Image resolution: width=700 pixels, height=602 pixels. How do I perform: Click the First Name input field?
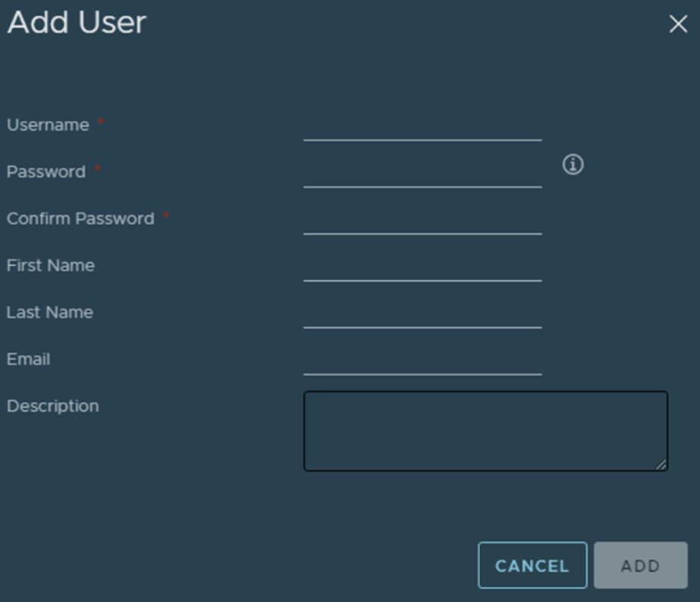pos(422,267)
